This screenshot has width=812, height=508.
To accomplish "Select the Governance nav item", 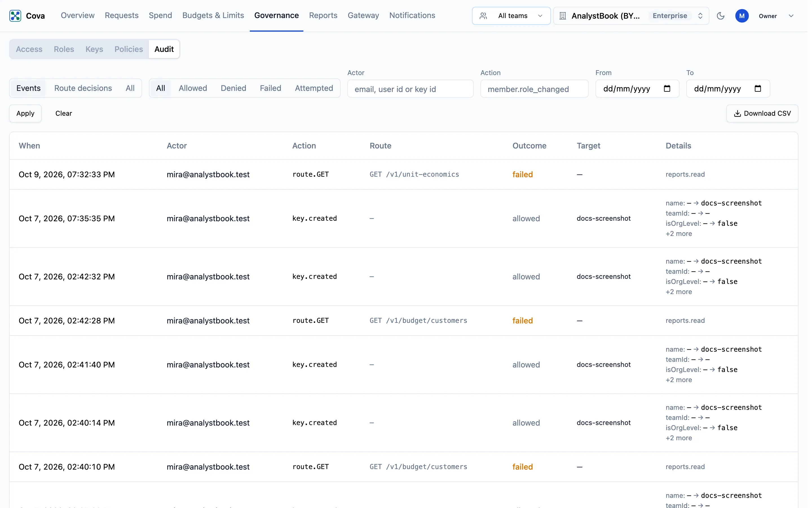I will click(x=277, y=16).
